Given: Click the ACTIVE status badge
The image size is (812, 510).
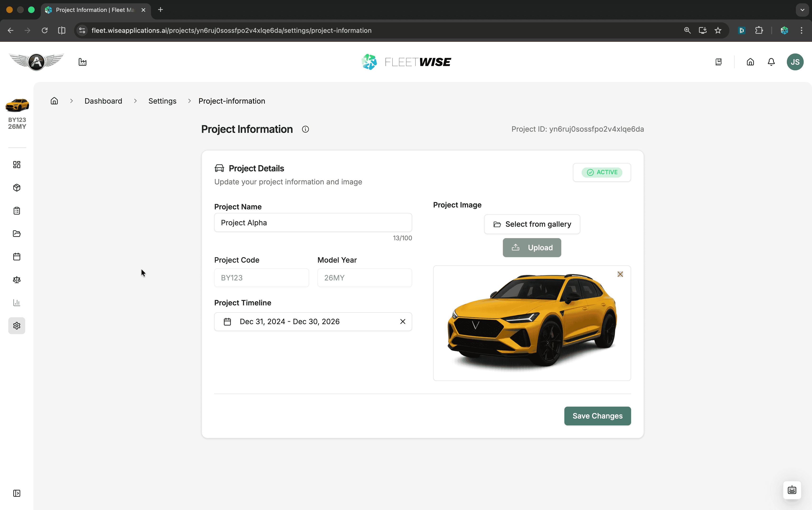Looking at the screenshot, I should click(x=602, y=172).
